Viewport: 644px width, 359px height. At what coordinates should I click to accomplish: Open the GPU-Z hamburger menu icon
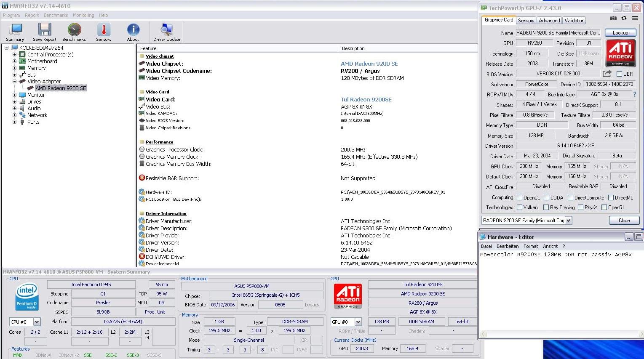pos(635,19)
